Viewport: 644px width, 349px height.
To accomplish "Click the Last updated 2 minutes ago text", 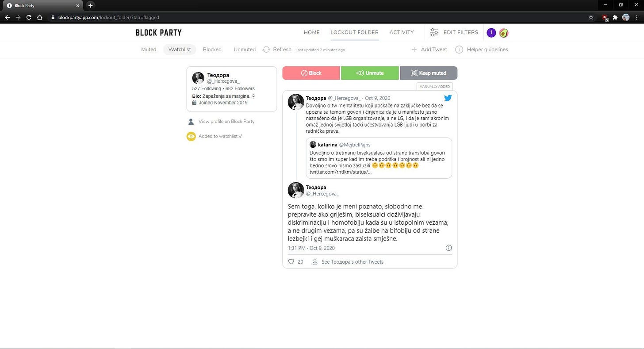I will click(x=320, y=50).
